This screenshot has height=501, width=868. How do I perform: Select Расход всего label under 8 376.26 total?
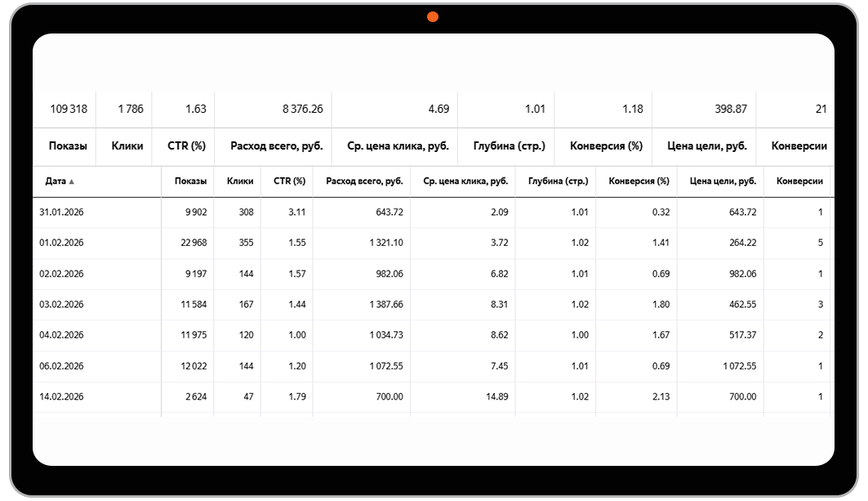(277, 146)
